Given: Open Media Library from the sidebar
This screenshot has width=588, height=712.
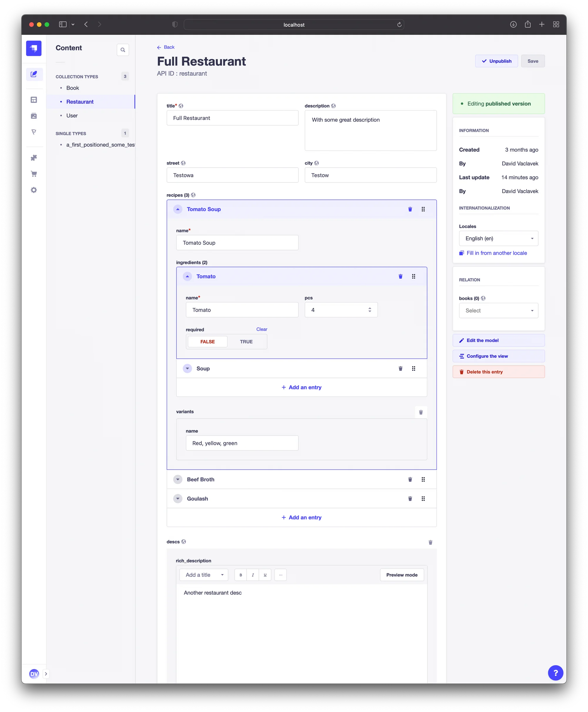Looking at the screenshot, I should point(34,116).
